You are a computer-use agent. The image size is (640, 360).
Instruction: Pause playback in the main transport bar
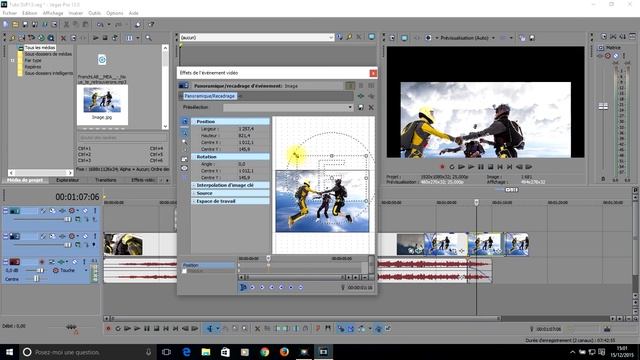147,329
